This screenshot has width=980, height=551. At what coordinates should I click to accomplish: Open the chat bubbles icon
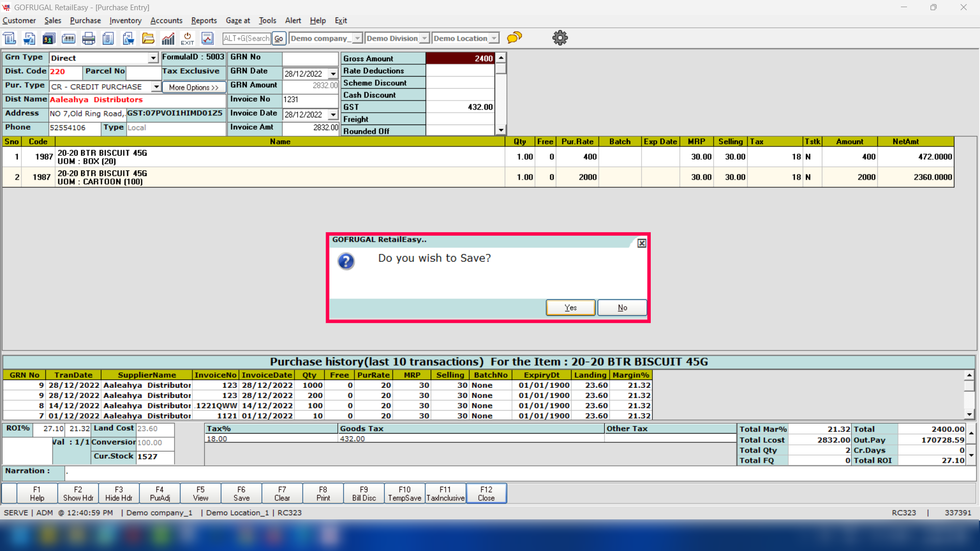click(514, 38)
